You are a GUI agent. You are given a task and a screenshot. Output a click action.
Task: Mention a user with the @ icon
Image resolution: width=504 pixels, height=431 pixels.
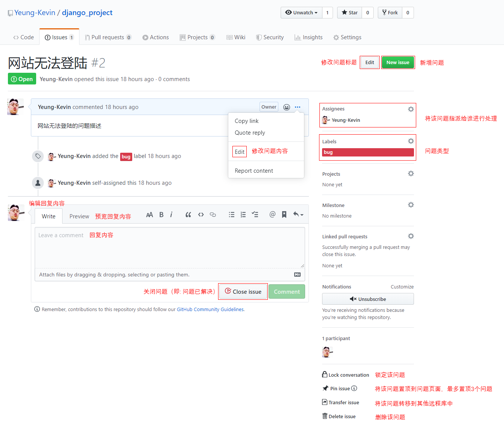point(272,215)
